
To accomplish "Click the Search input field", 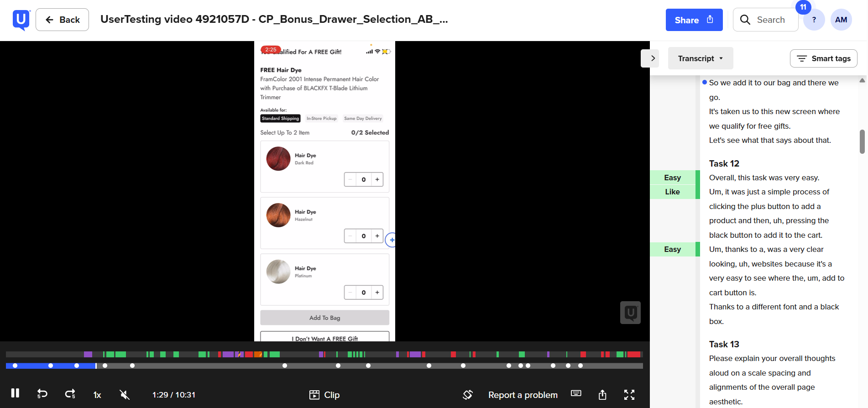I will pyautogui.click(x=765, y=20).
